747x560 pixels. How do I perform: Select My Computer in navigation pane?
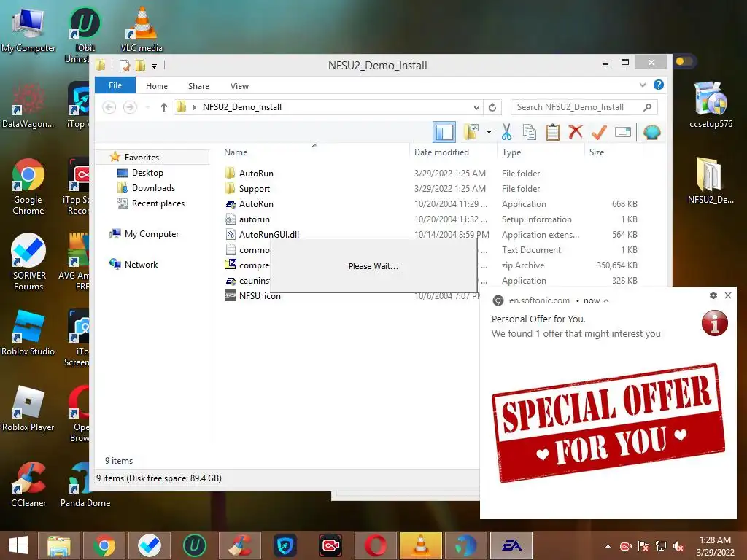152,234
